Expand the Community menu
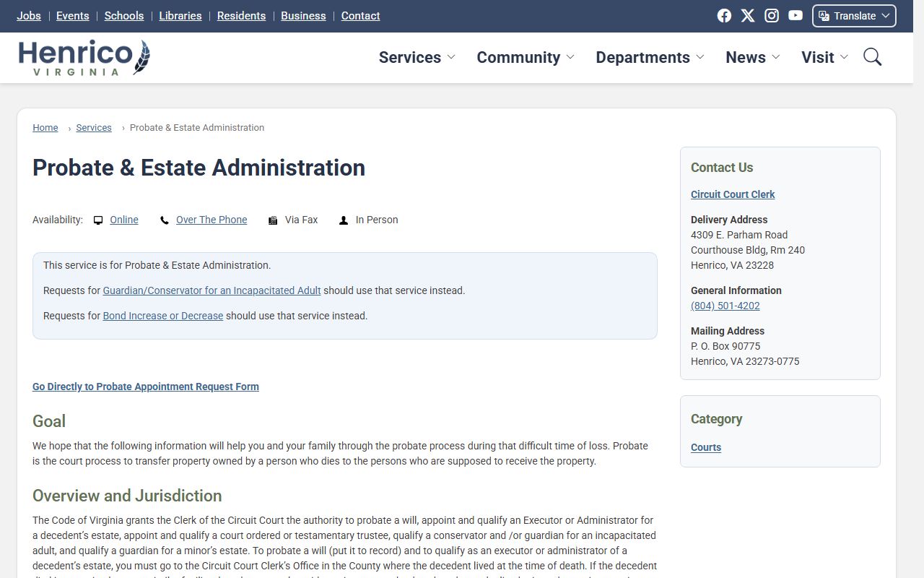The height and width of the screenshot is (578, 924). tap(526, 57)
